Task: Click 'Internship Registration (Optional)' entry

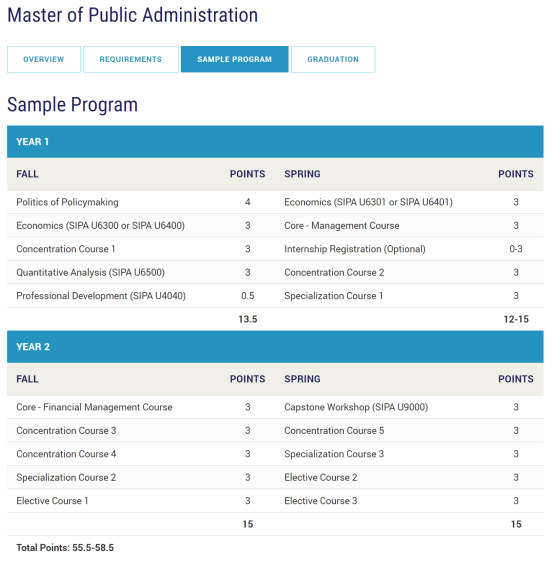Action: click(x=355, y=249)
